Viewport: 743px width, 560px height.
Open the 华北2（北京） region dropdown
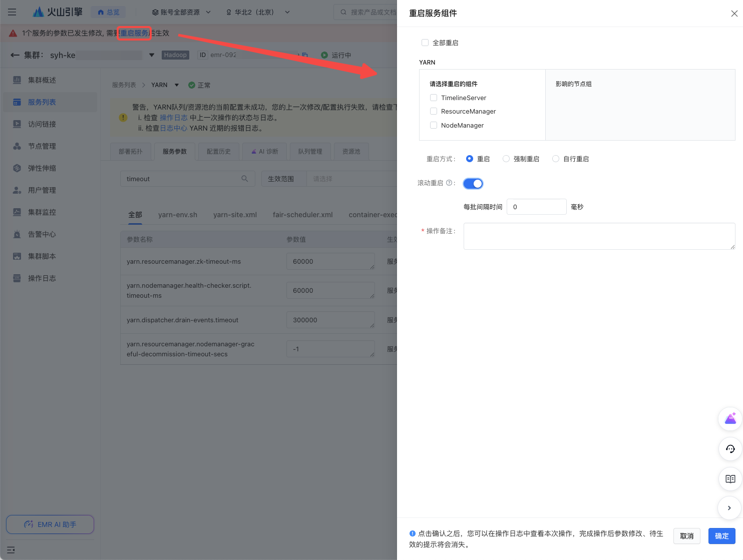coord(258,12)
